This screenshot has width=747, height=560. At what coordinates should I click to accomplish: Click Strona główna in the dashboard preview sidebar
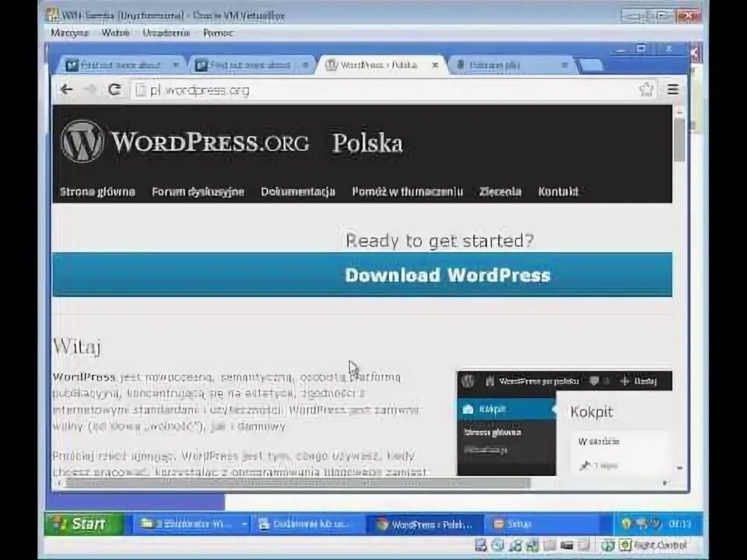click(493, 432)
